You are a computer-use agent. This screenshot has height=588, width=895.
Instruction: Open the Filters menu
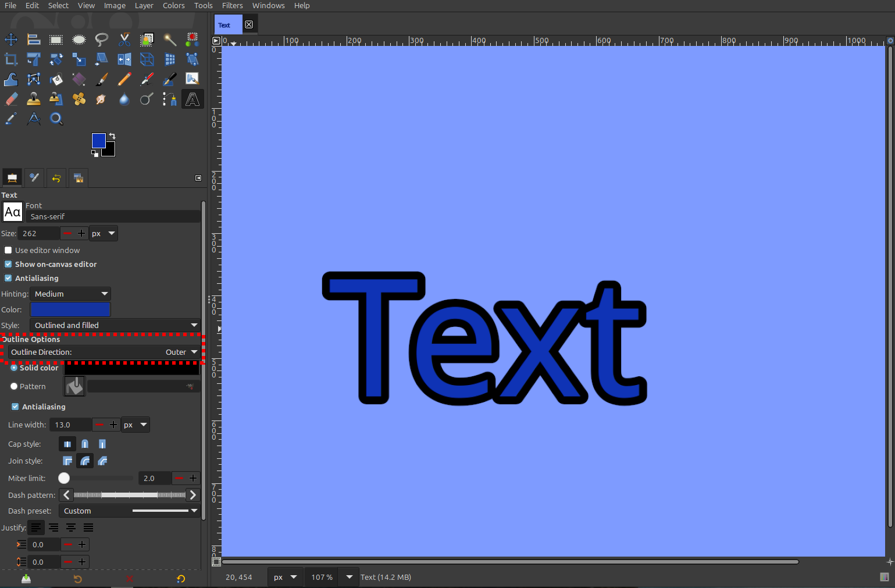pyautogui.click(x=232, y=5)
